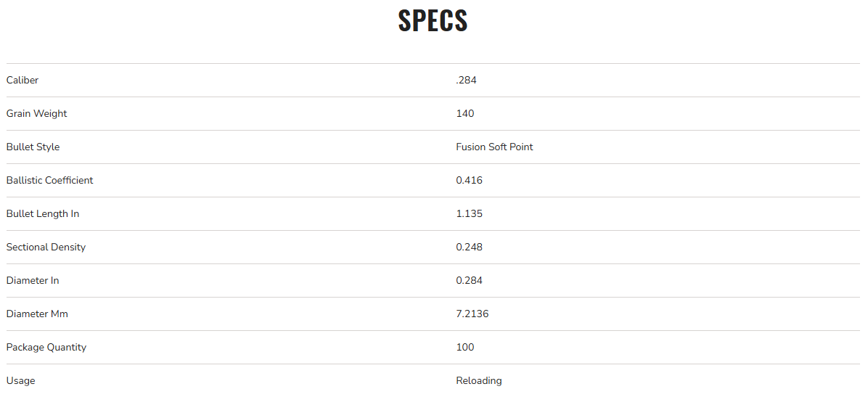This screenshot has width=868, height=397.
Task: Click the Reloading usage value
Action: 478,380
